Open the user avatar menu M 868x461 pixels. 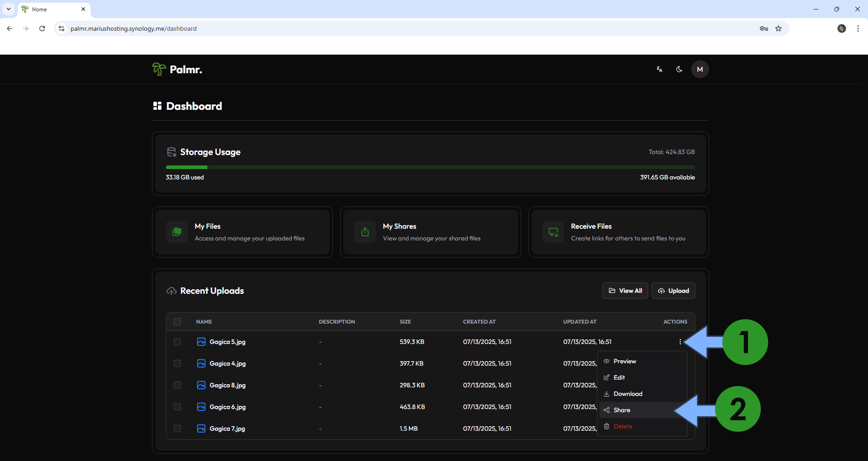pos(700,69)
